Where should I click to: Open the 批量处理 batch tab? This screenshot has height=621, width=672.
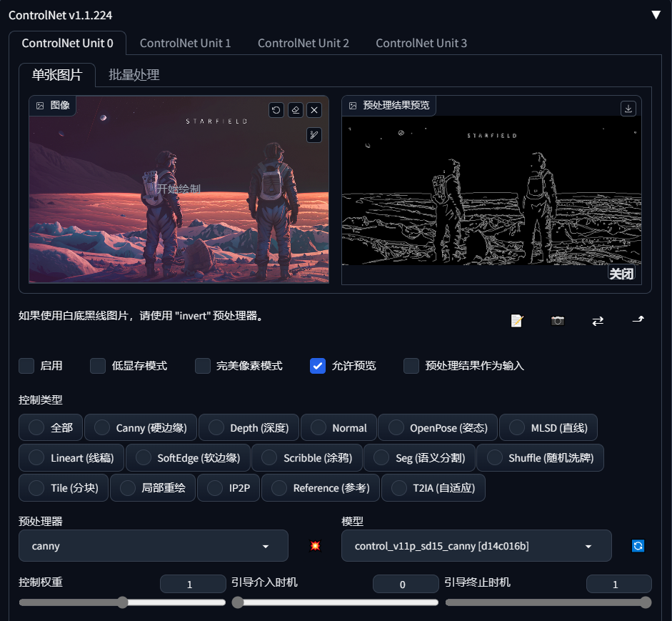[x=134, y=75]
